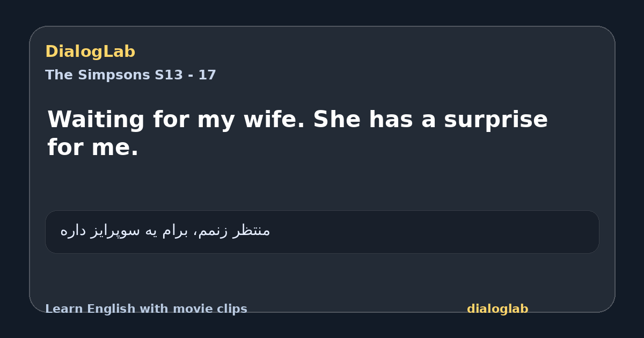Open the yellow dialoglab handle link
Viewport: 644px width, 338px height.
(x=497, y=309)
